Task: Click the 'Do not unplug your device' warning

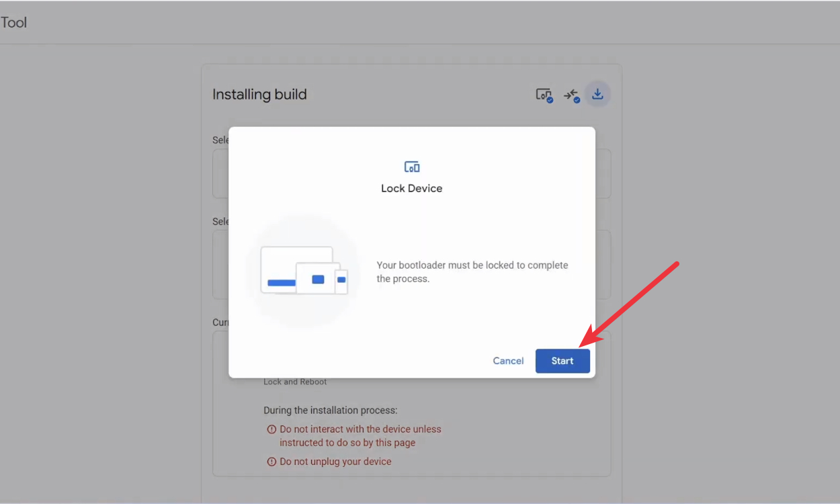Action: pyautogui.click(x=335, y=462)
